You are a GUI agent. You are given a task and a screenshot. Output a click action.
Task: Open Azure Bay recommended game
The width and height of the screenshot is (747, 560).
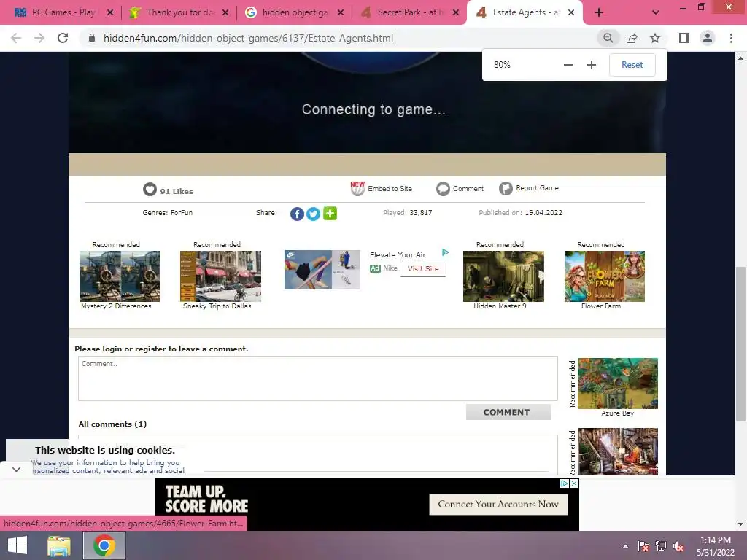coord(617,384)
